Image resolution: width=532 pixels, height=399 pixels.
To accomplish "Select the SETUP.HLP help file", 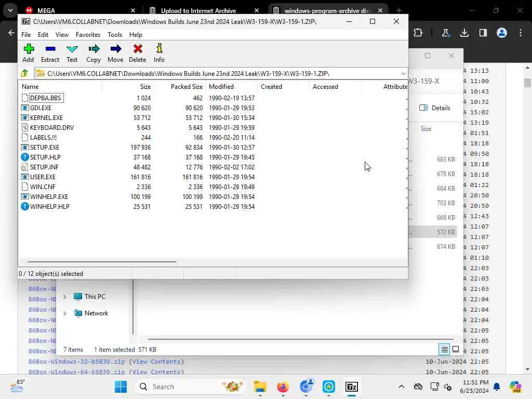I will click(x=45, y=157).
